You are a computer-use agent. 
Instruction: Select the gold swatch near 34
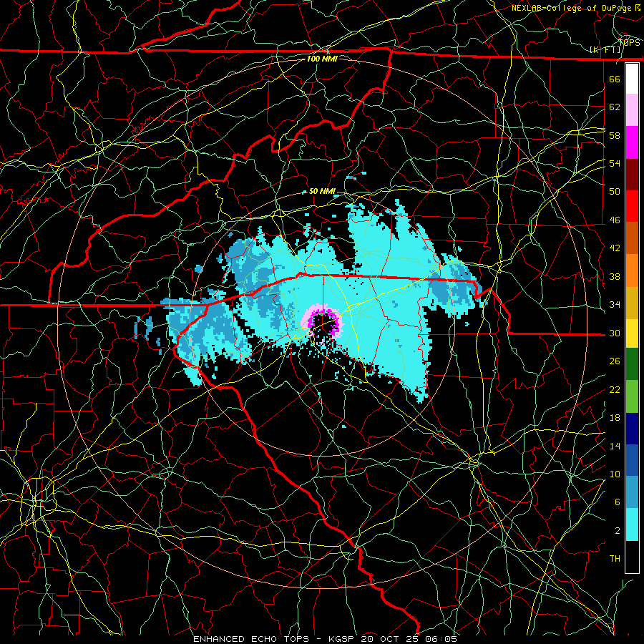[x=632, y=303]
